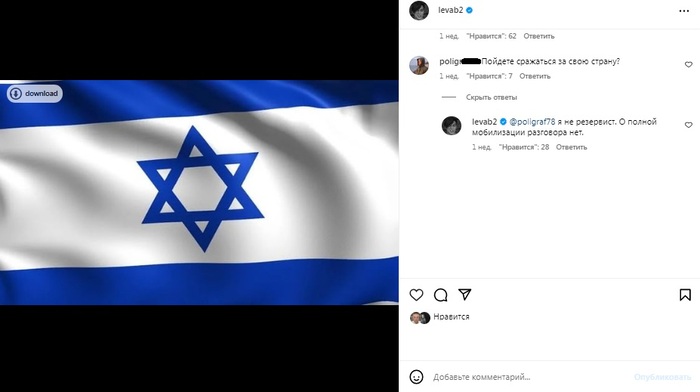Screen dimensions: 700x392
Task: Click the Опубликовать post button
Action: click(662, 377)
